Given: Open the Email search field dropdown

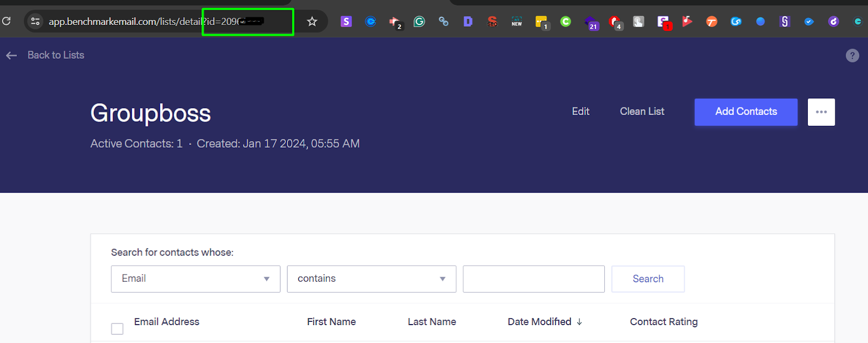Looking at the screenshot, I should click(196, 279).
